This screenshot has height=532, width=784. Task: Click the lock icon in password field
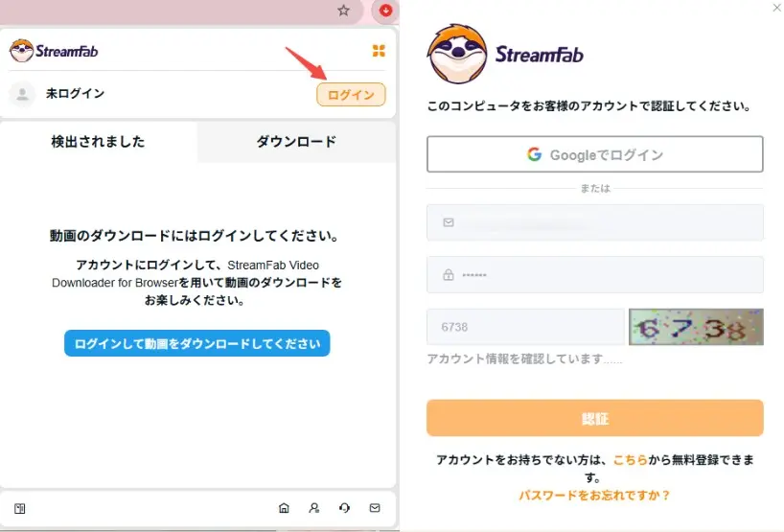tap(449, 274)
